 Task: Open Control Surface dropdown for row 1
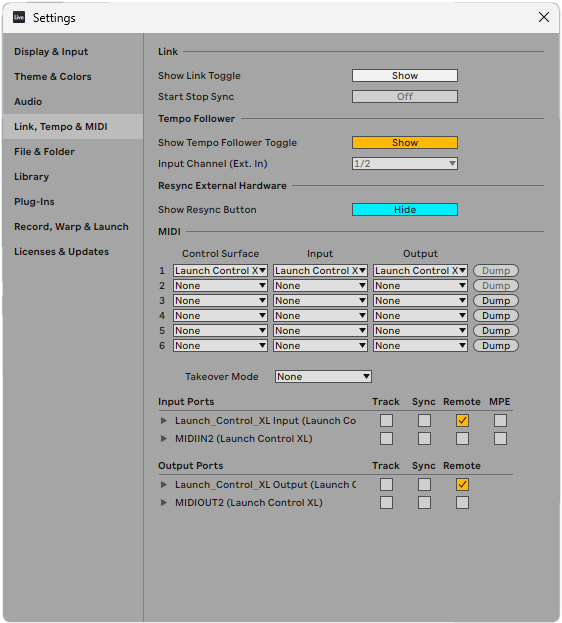[220, 271]
